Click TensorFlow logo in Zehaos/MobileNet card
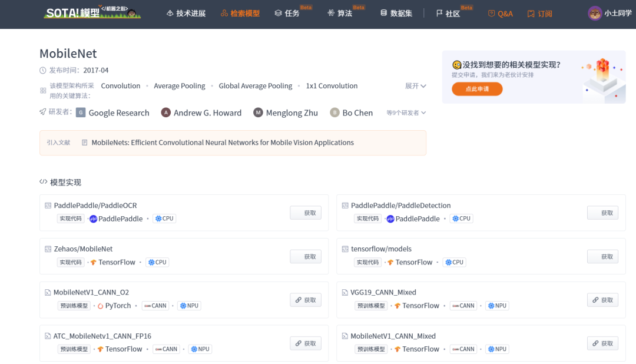The width and height of the screenshot is (636, 364). (93, 262)
